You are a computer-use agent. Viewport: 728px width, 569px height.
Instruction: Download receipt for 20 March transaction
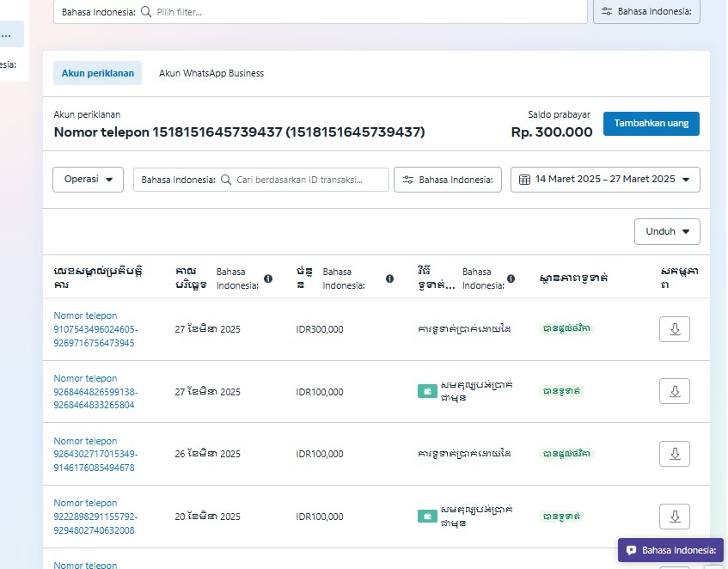674,517
